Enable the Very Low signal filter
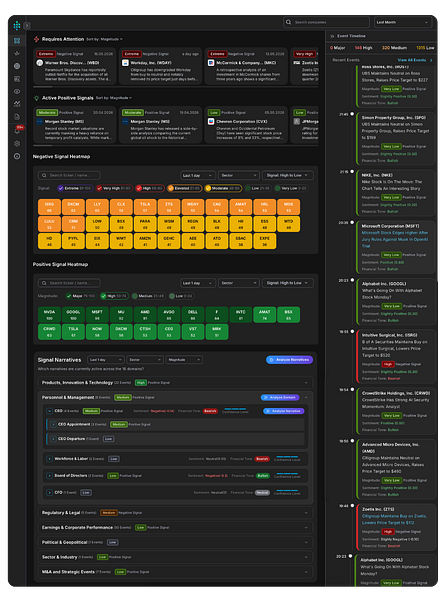The width and height of the screenshot is (444, 600). coord(292,188)
